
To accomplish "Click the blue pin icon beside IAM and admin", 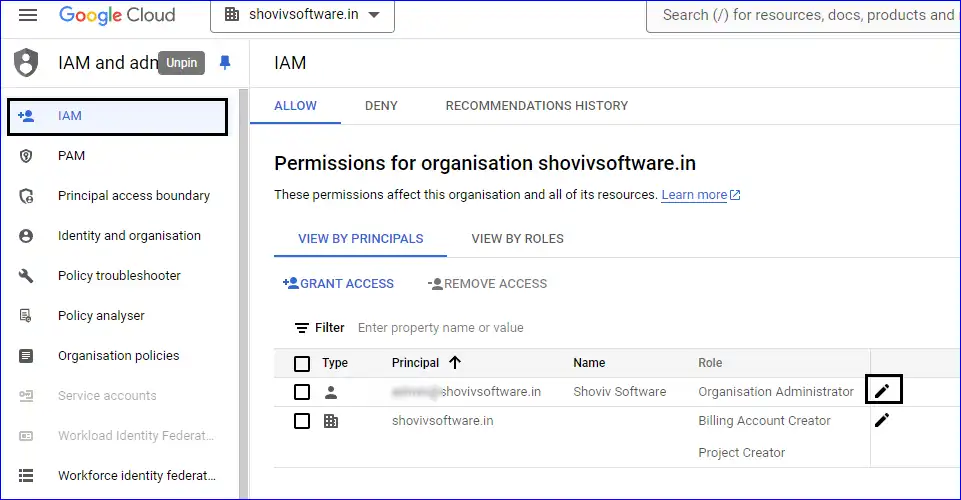I will (x=225, y=63).
